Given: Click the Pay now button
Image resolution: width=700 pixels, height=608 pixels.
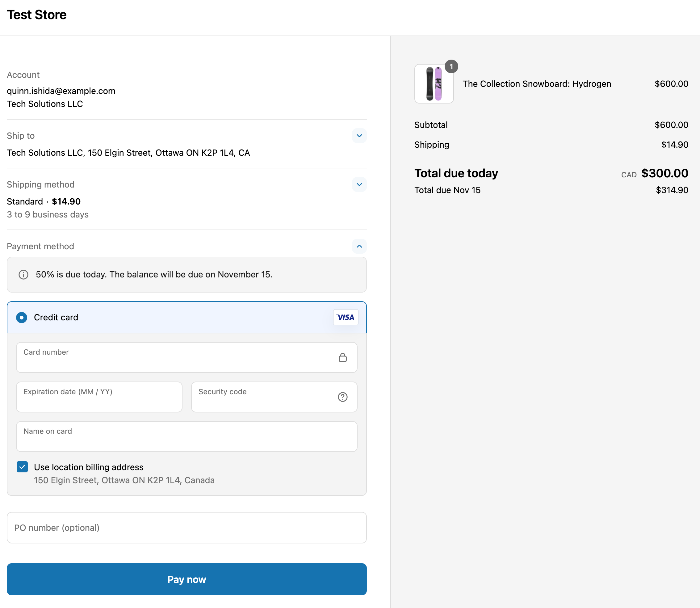Looking at the screenshot, I should click(187, 579).
